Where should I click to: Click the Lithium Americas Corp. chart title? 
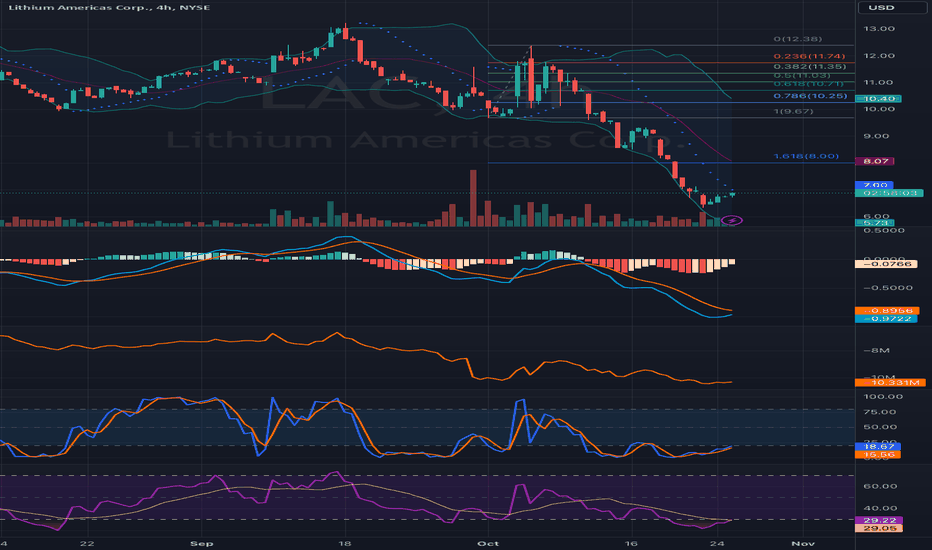coord(109,7)
